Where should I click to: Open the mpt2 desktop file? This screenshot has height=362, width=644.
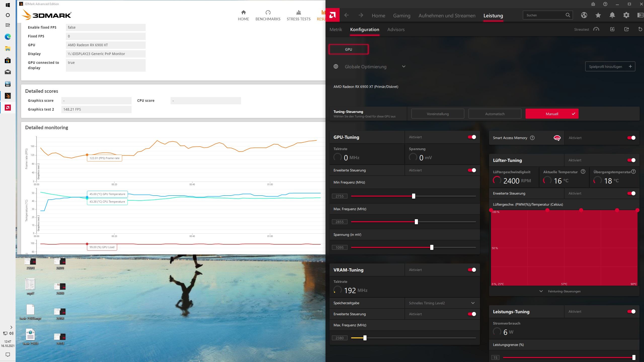(x=30, y=286)
